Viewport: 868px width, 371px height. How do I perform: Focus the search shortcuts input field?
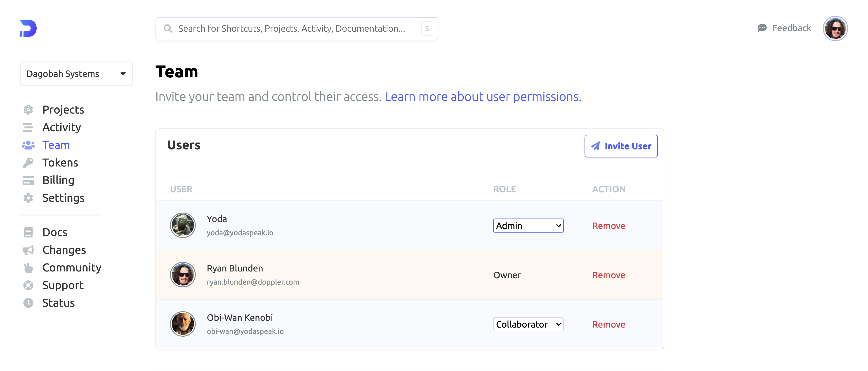coord(291,29)
